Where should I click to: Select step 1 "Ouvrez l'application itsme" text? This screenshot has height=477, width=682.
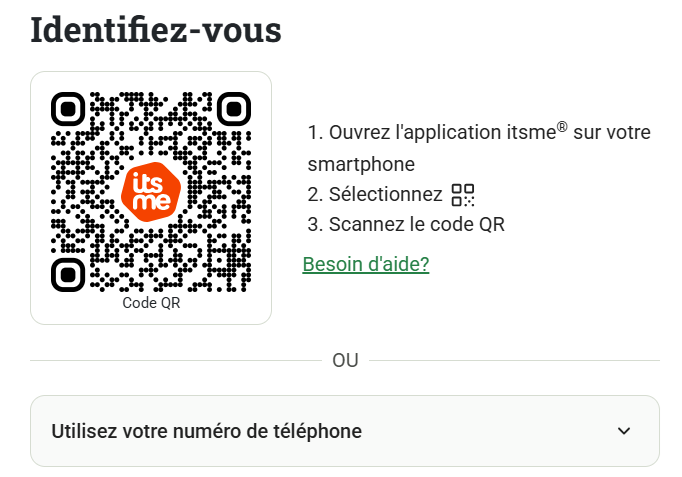432,133
